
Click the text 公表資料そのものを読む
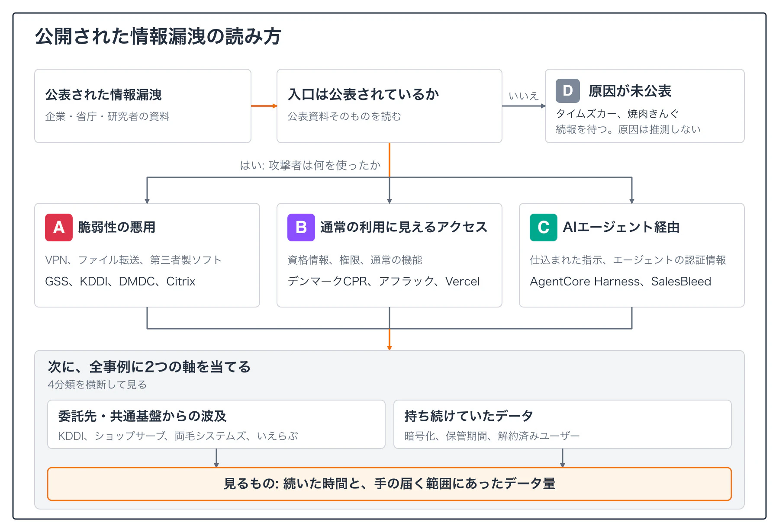(x=344, y=116)
